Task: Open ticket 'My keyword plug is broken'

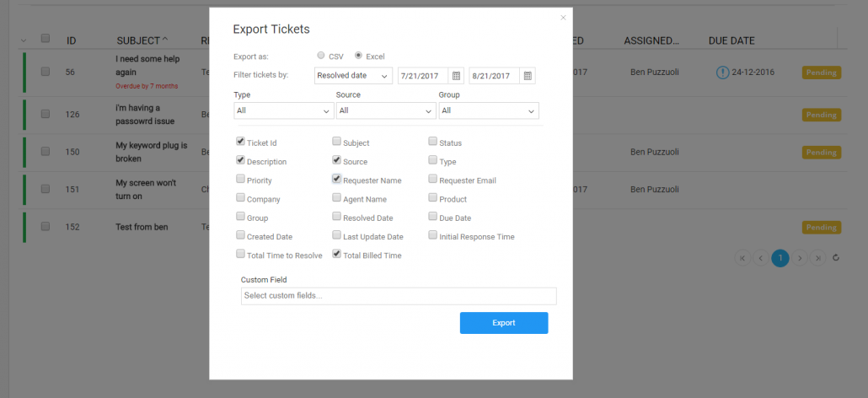Action: [x=152, y=153]
